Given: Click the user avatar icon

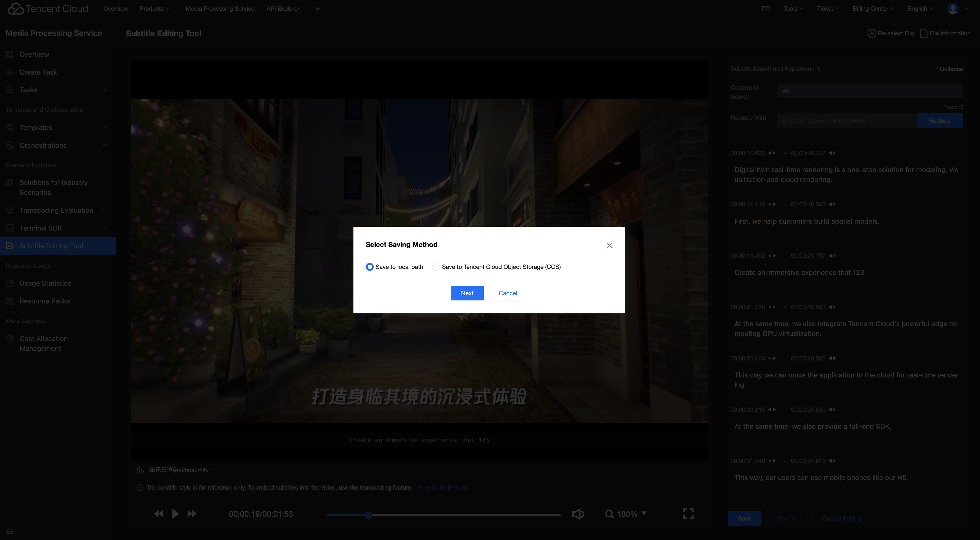Looking at the screenshot, I should [953, 8].
